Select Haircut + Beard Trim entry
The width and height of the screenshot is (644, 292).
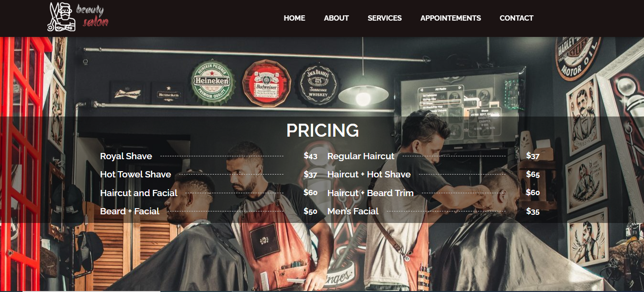[x=371, y=193]
